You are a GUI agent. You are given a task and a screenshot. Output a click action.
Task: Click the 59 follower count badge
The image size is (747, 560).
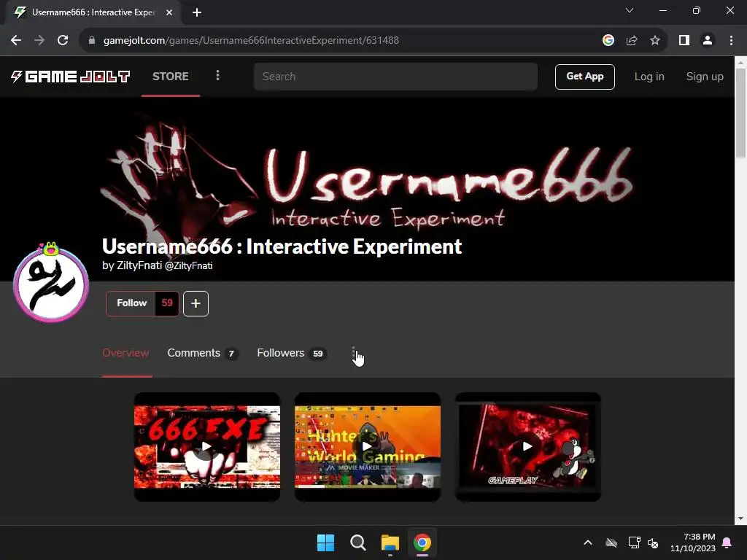pos(167,303)
